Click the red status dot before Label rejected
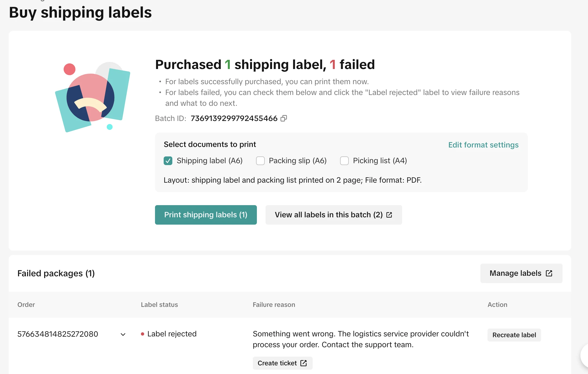The width and height of the screenshot is (588, 374). point(143,334)
